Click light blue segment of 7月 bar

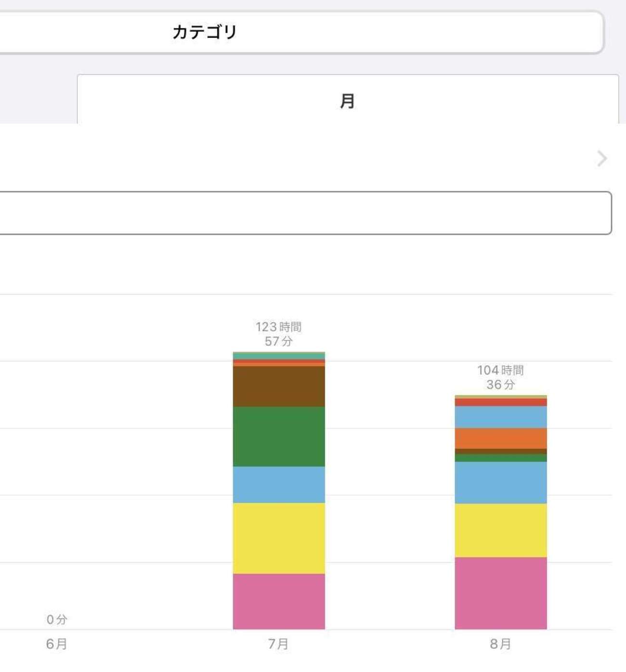coord(279,485)
